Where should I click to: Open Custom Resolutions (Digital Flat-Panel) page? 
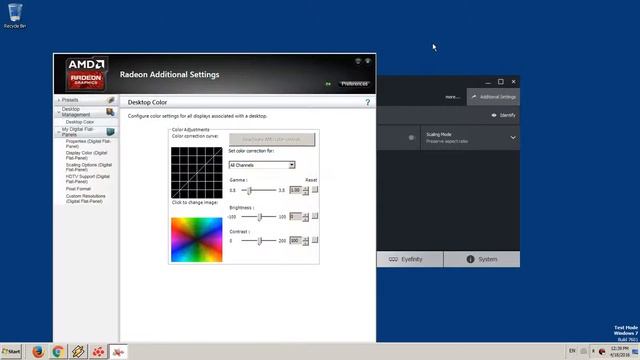pos(86,199)
